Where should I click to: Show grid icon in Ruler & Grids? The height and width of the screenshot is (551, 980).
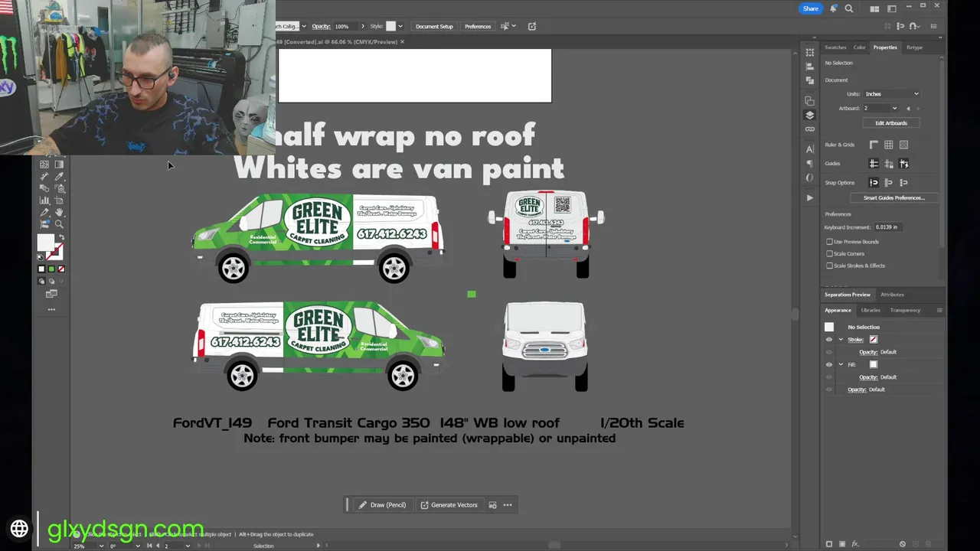(x=889, y=145)
